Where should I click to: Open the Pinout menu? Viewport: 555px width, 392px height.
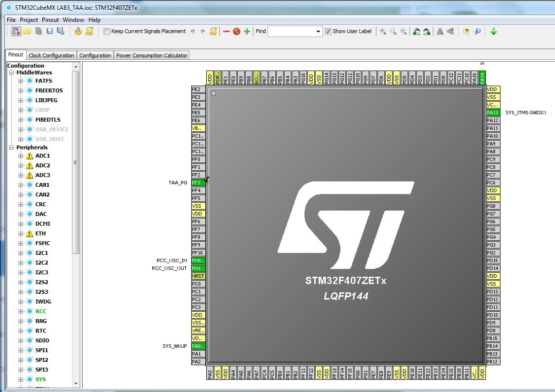50,20
